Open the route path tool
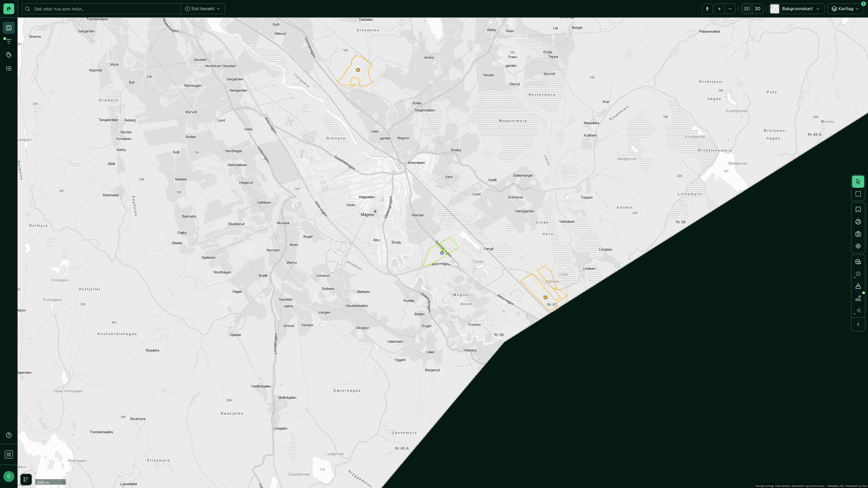The height and width of the screenshot is (488, 868). pos(858,299)
